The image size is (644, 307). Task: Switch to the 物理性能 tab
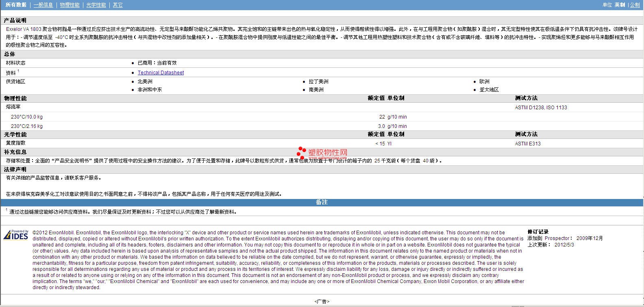click(70, 5)
